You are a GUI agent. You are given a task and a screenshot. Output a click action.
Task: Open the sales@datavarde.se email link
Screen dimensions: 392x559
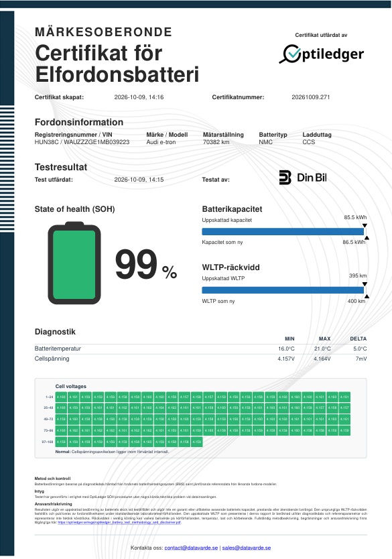coord(246,548)
